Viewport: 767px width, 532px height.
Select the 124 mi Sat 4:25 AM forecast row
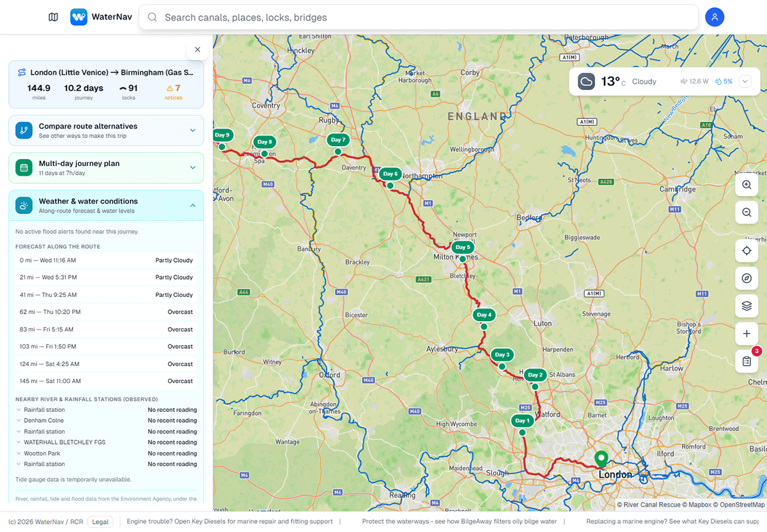click(x=106, y=364)
